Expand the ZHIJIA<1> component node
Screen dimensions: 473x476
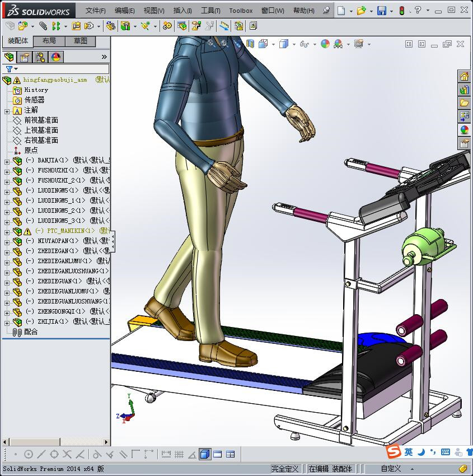click(x=7, y=323)
